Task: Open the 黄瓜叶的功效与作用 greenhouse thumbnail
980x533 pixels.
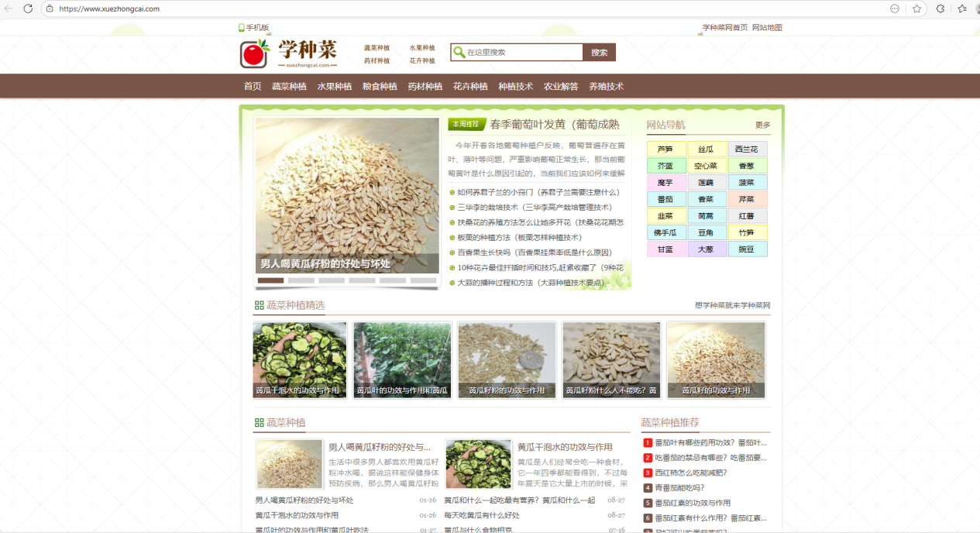Action: pyautogui.click(x=401, y=360)
